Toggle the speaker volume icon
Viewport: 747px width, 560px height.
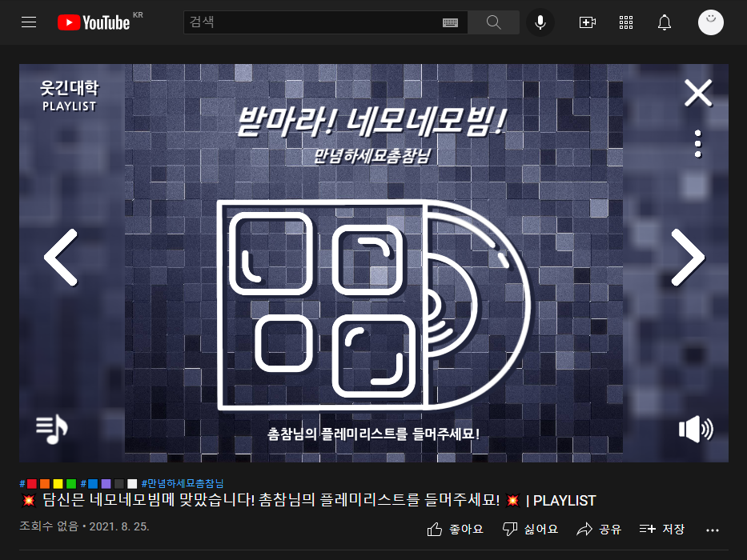click(696, 429)
